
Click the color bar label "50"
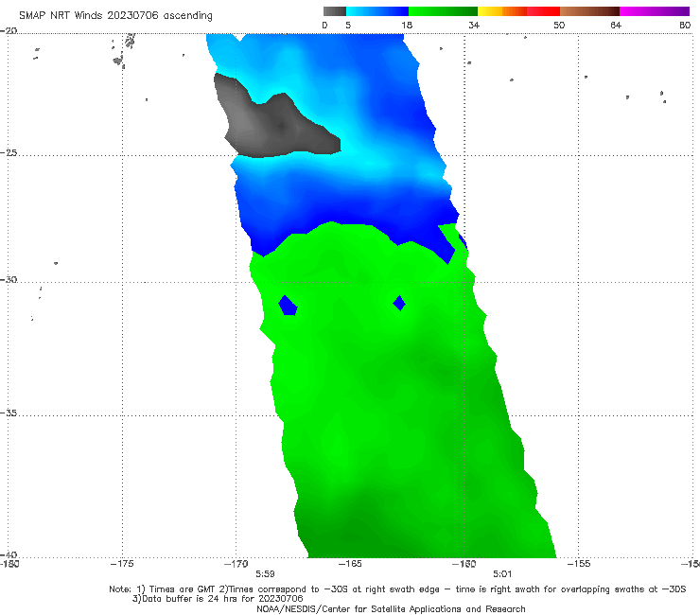[x=559, y=26]
